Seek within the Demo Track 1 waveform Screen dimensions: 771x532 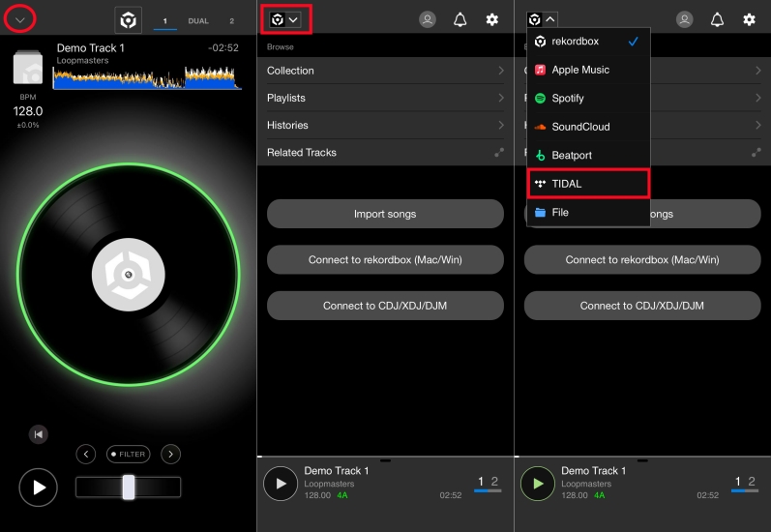click(146, 77)
